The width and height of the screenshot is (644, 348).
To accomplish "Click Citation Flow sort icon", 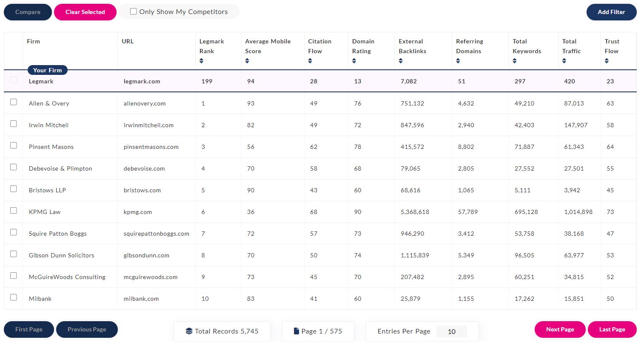I will click(x=310, y=61).
